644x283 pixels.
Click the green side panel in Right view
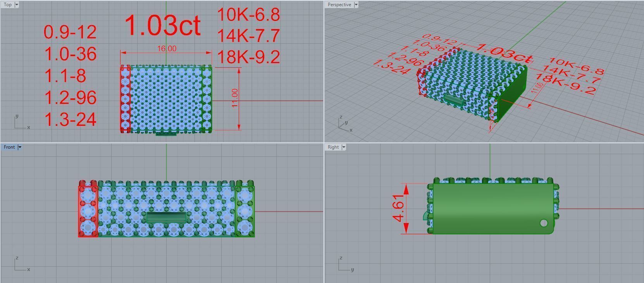coord(493,208)
